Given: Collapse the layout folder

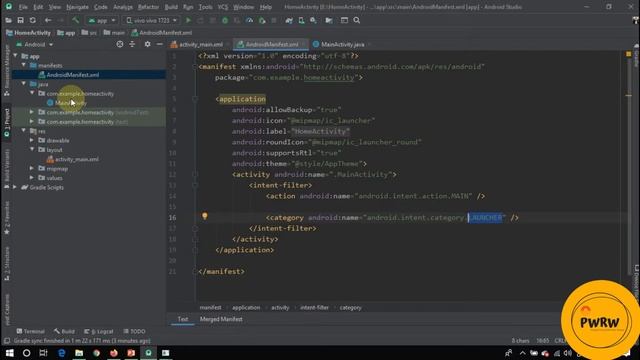Looking at the screenshot, I should pyautogui.click(x=32, y=149).
